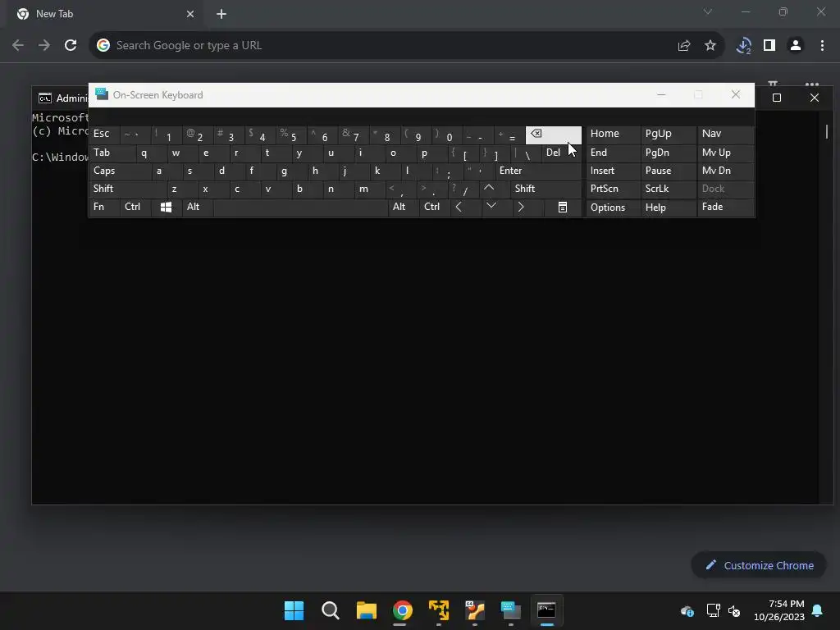This screenshot has height=630, width=840.
Task: Open the share page icon in address bar
Action: click(683, 46)
